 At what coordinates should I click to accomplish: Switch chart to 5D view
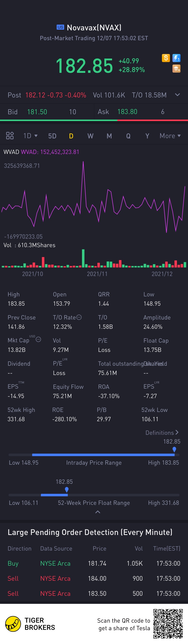click(x=52, y=136)
